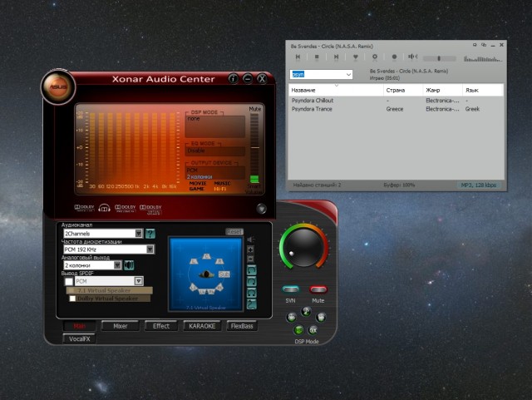Screen dimensions: 532x400
Task: Switch to the Effect tab
Action: point(161,326)
